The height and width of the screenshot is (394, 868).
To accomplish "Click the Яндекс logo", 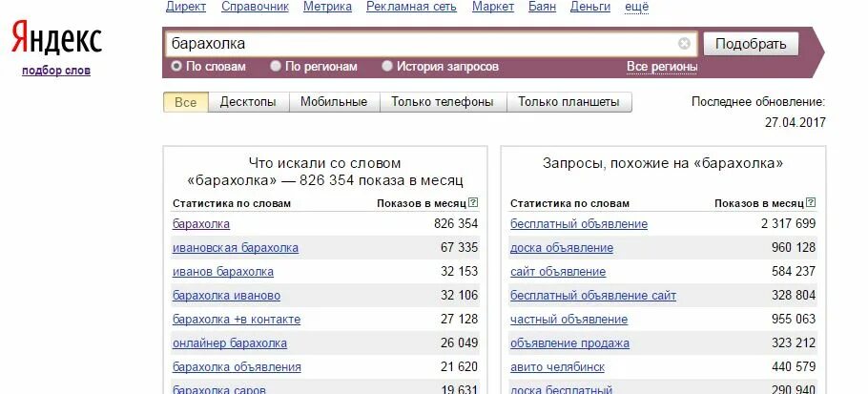I will click(56, 39).
